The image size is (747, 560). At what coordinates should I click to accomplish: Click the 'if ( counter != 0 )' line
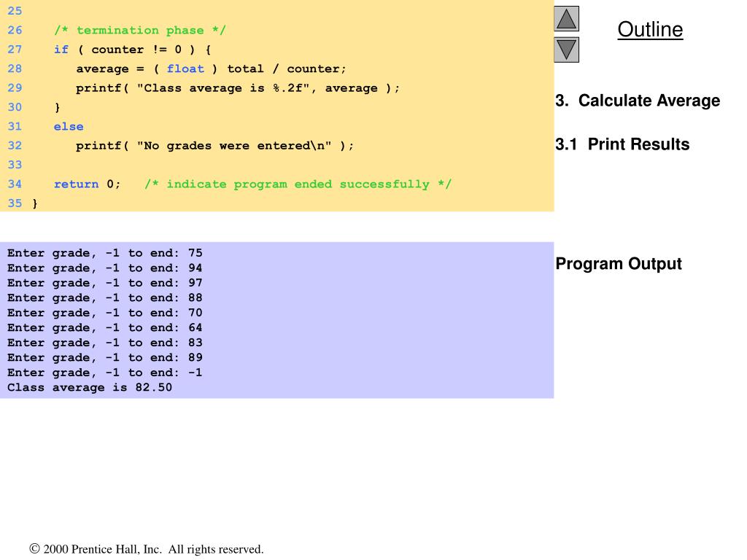point(132,50)
